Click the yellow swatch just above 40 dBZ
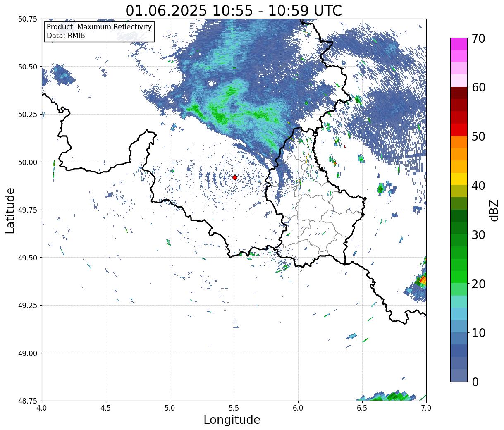The width and height of the screenshot is (504, 430). pos(459,179)
